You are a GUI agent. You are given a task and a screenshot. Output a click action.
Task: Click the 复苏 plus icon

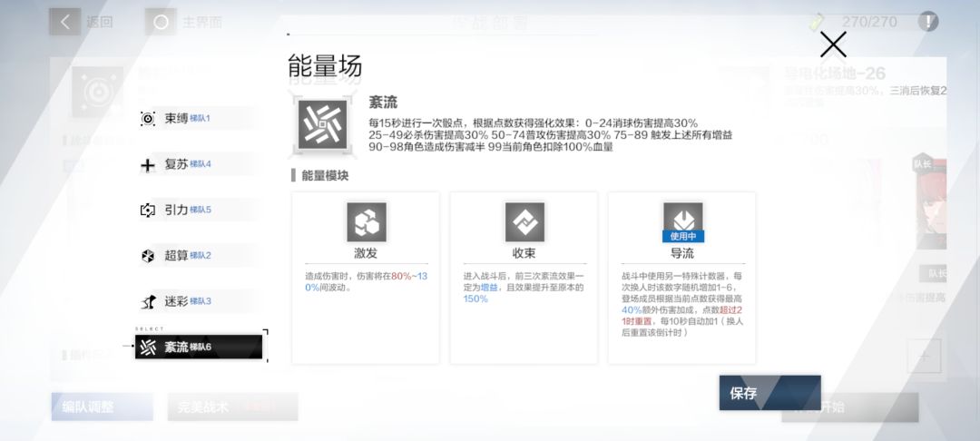pyautogui.click(x=148, y=165)
